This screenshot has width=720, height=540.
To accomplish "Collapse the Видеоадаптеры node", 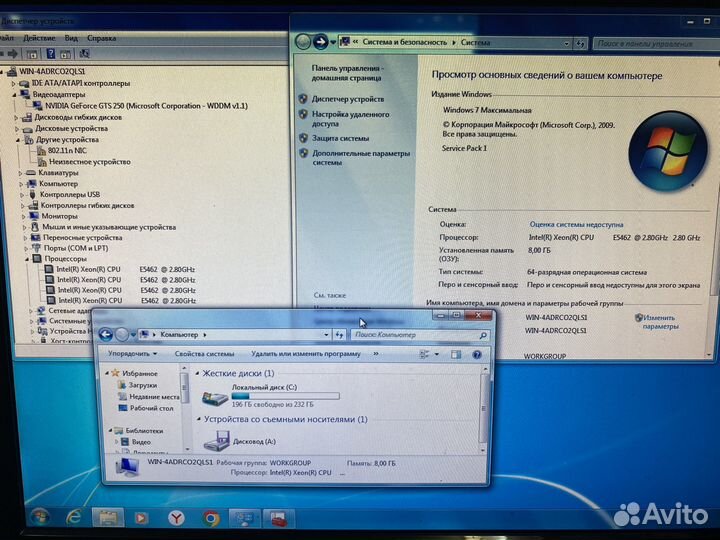I will tap(14, 95).
